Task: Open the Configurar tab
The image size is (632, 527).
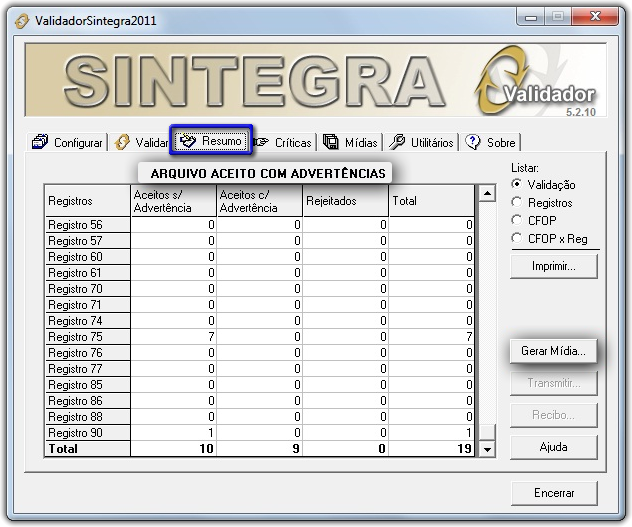Action: coord(67,142)
